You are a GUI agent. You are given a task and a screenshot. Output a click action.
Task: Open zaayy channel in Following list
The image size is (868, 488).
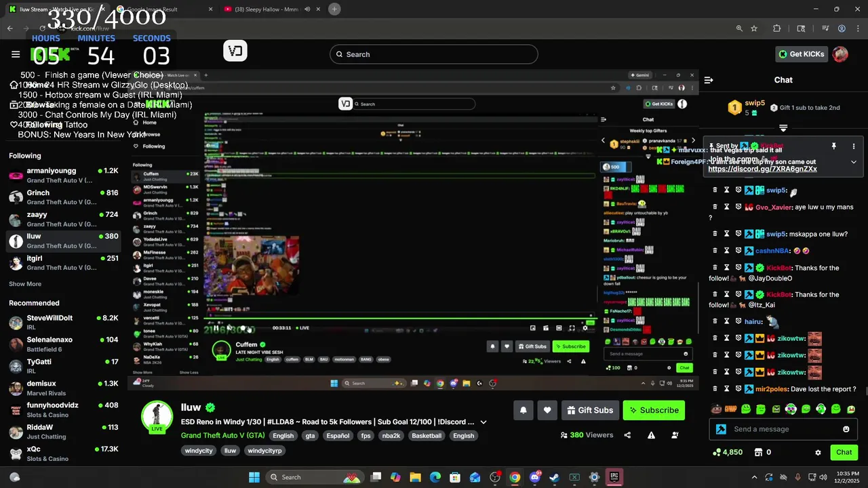pyautogui.click(x=64, y=218)
